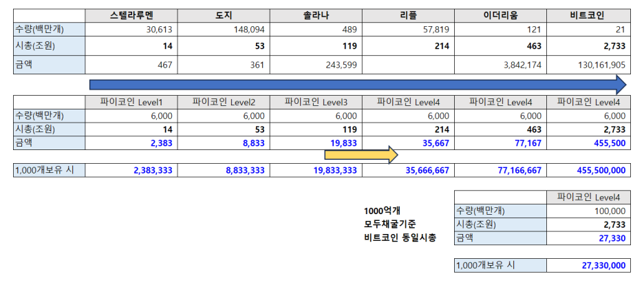Viewport: 644px width, 285px height.
Task: Select the cell showing 148,094
Action: 224,29
